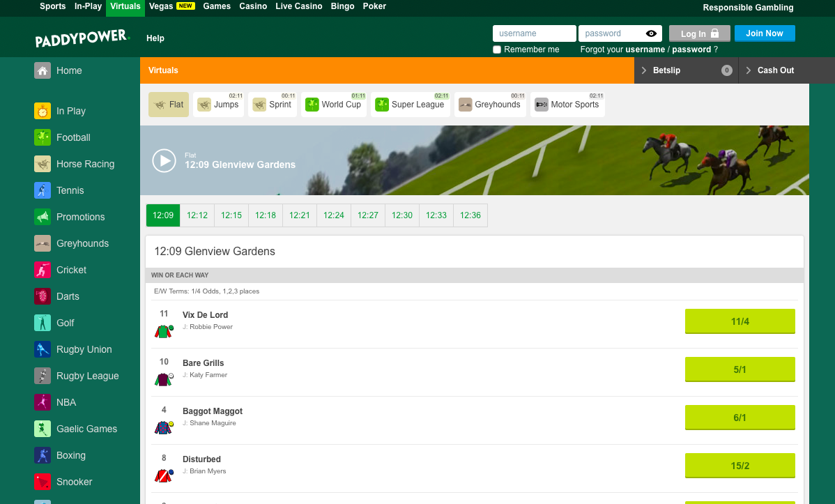Select the 12:33 race time
Viewport: 835px width, 504px height.
(436, 215)
